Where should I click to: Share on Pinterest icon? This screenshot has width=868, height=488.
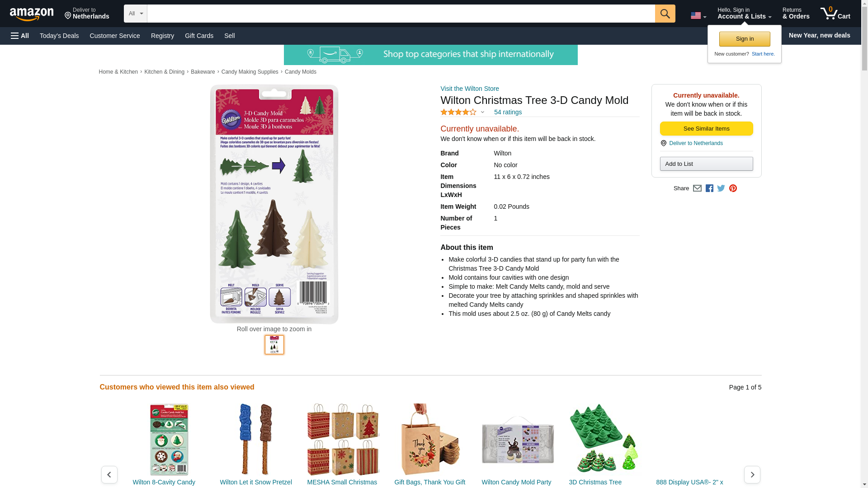733,188
